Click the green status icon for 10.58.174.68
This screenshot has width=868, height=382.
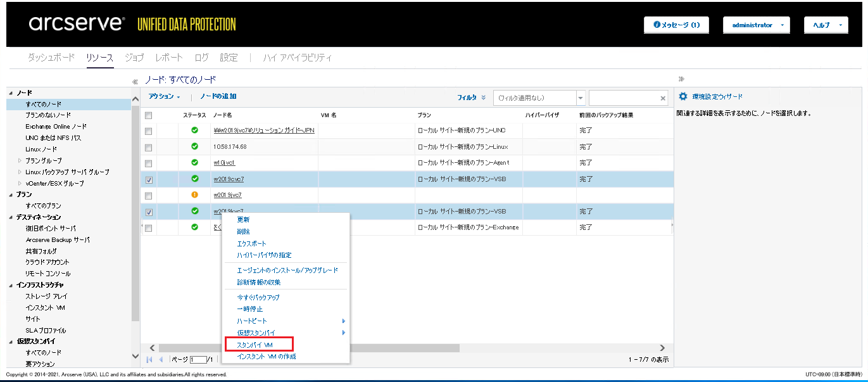pos(195,146)
